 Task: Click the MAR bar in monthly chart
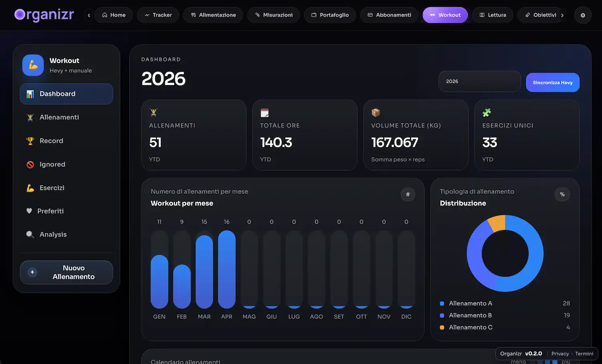click(x=204, y=272)
